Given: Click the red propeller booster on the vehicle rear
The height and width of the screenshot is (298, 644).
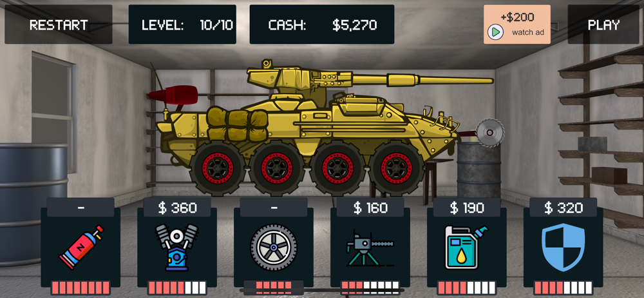Looking at the screenshot, I should (x=173, y=95).
